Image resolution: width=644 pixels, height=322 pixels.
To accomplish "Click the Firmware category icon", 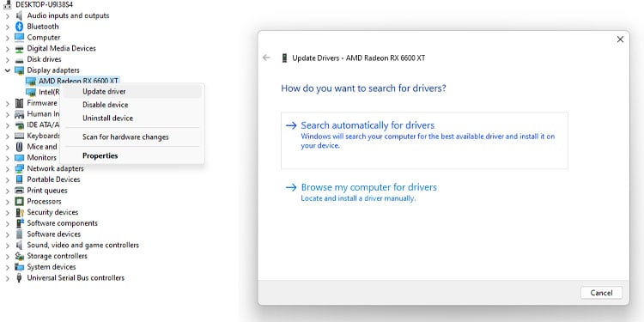I will 19,103.
